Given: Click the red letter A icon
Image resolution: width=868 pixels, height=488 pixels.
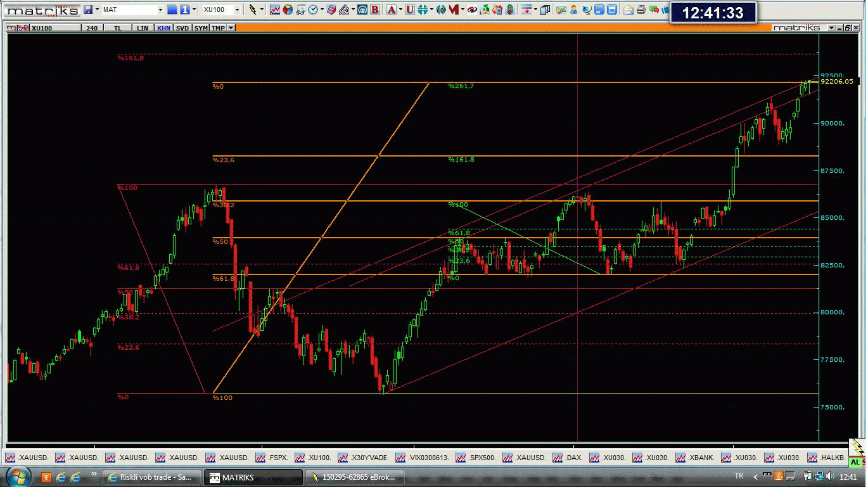Looking at the screenshot, I should [x=391, y=10].
